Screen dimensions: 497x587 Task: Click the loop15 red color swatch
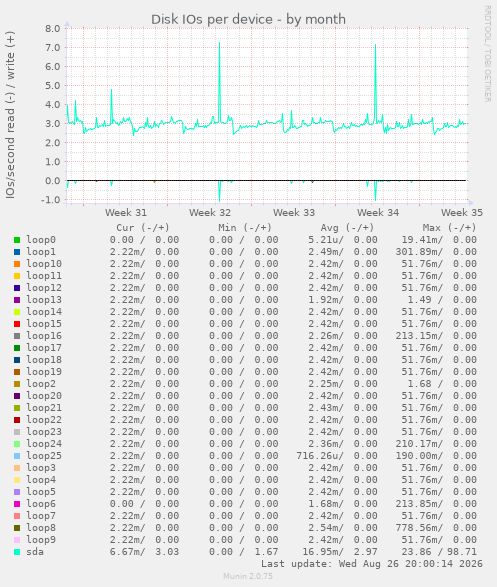(x=17, y=324)
